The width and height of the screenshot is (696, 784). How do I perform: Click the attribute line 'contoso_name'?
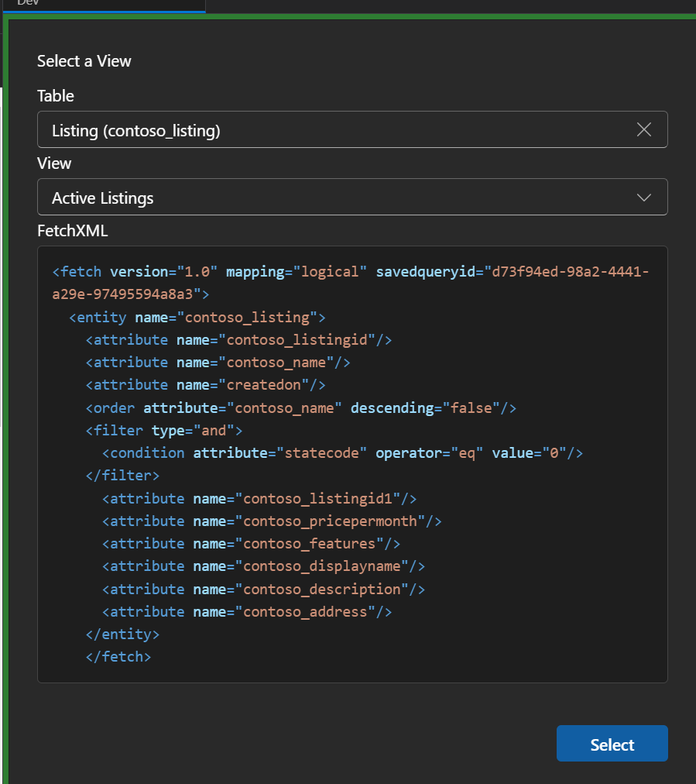(218, 363)
